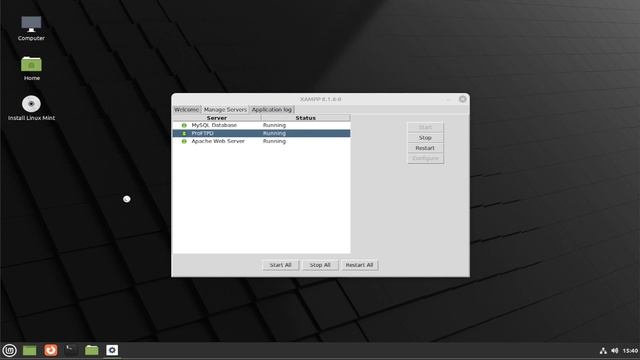The width and height of the screenshot is (640, 360).
Task: Switch to the Welcome tab
Action: (x=187, y=109)
